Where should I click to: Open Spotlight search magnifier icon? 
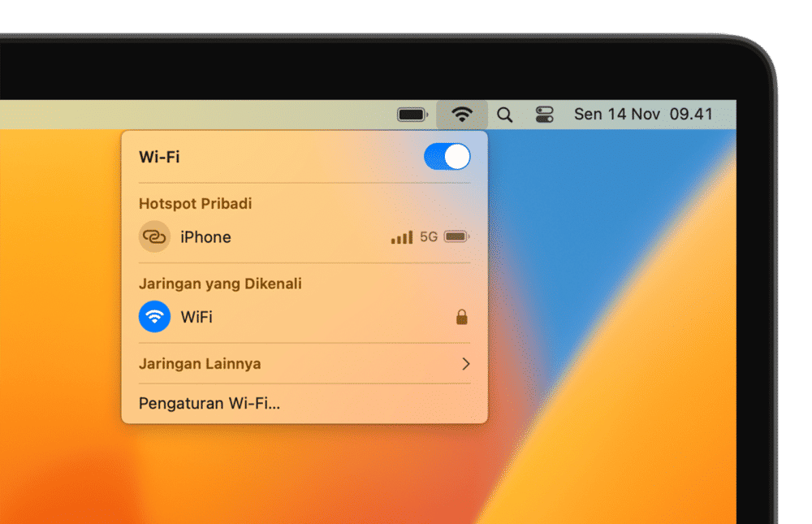(x=505, y=115)
